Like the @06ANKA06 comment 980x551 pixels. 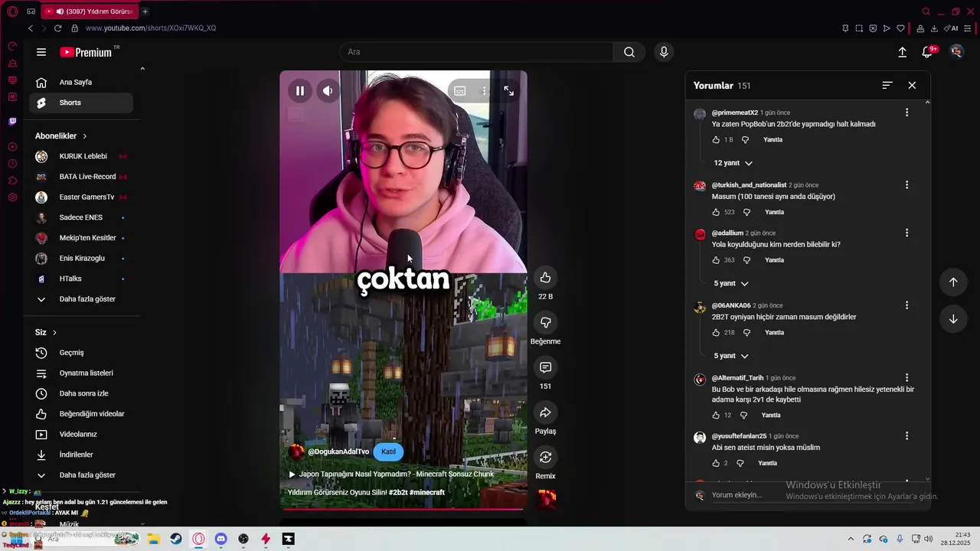coord(716,333)
